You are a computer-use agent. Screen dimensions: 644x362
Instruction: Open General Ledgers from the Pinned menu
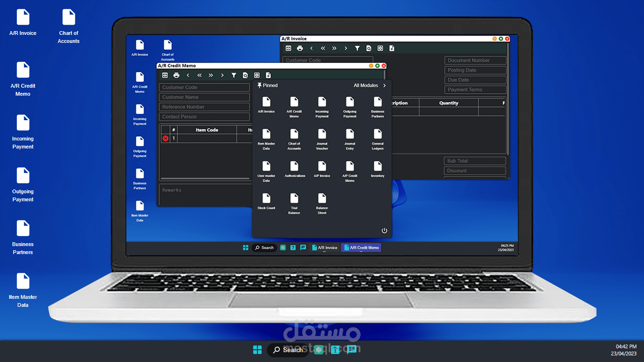(378, 139)
